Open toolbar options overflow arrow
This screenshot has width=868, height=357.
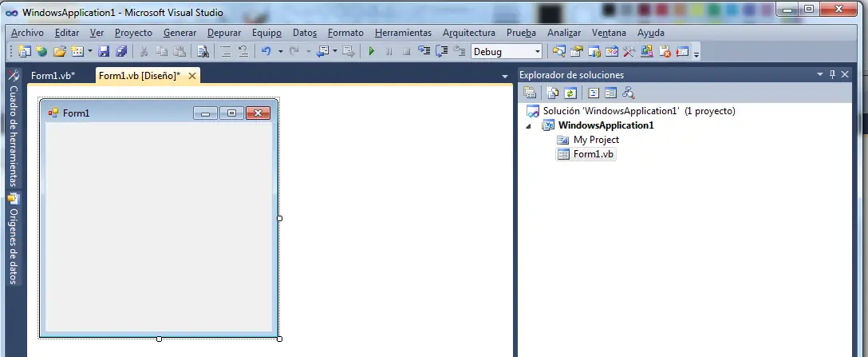pos(696,54)
